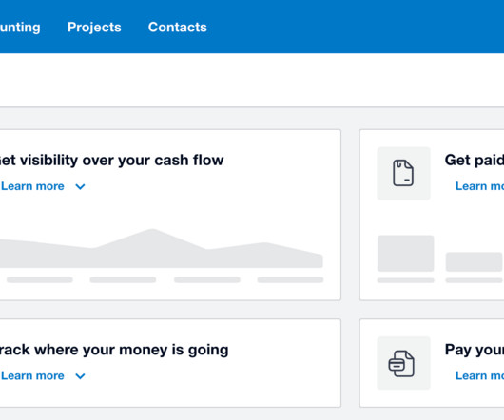
Task: Open Learn more link in Get paid card
Action: [479, 186]
